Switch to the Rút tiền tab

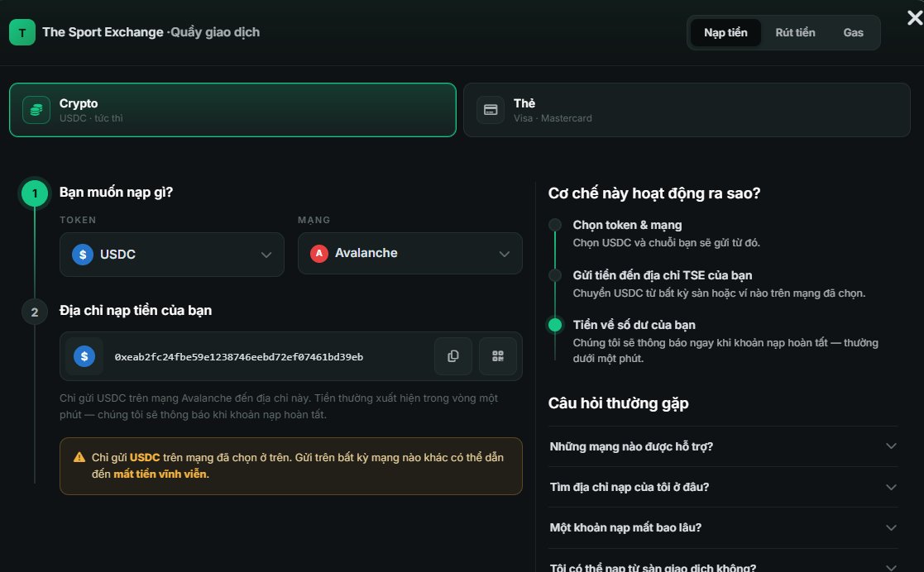[795, 32]
